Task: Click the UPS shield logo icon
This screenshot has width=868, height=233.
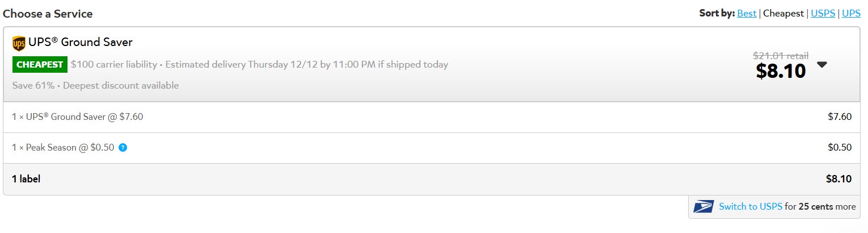Action: (x=19, y=43)
